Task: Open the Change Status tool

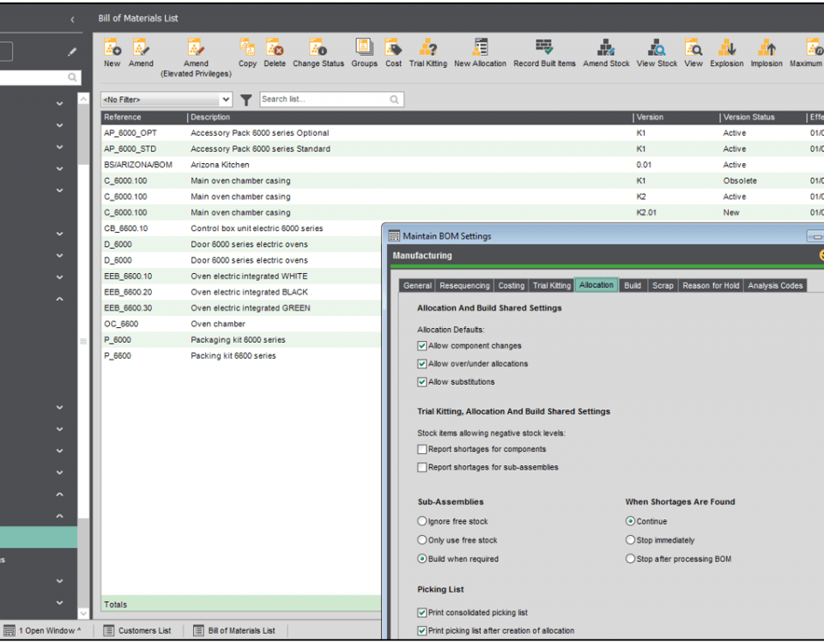Action: (x=318, y=48)
